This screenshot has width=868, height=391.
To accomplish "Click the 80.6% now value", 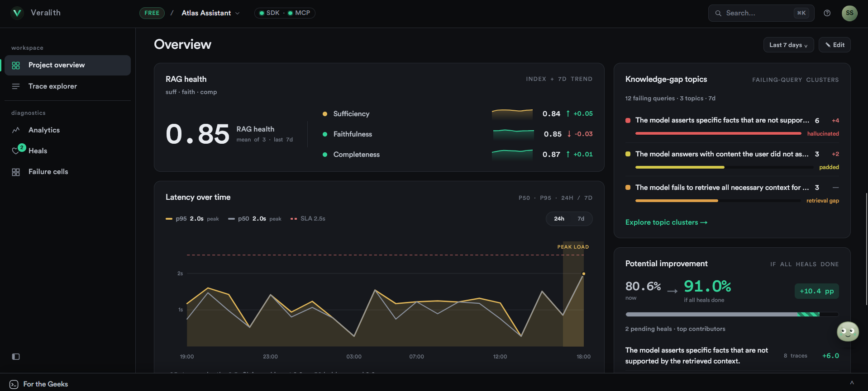I will click(643, 286).
